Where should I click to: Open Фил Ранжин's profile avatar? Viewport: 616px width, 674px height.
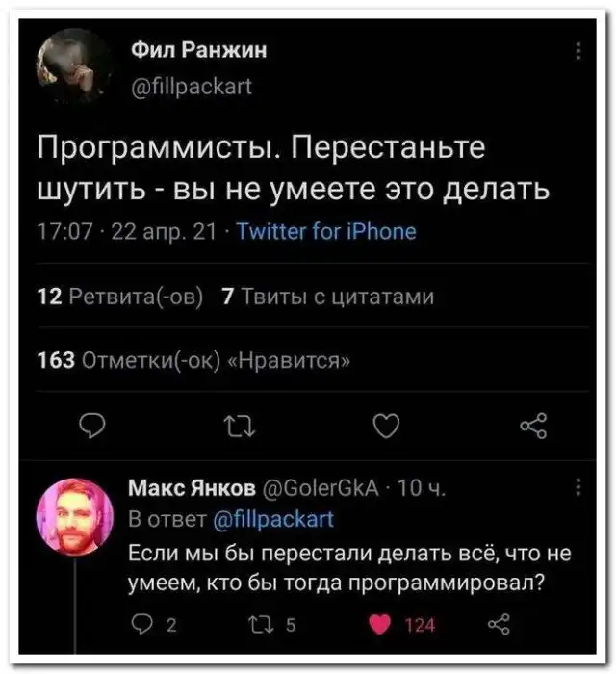[73, 65]
